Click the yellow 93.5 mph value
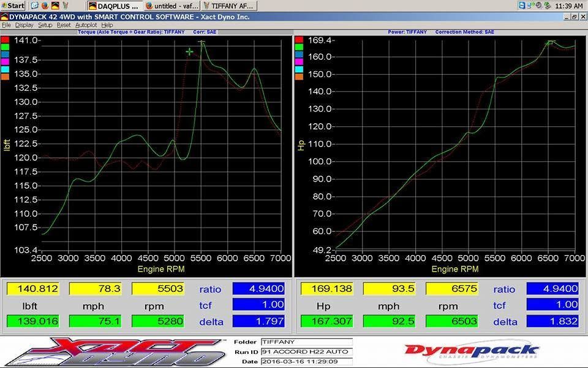Viewport: 588px width, 368px height. click(390, 289)
